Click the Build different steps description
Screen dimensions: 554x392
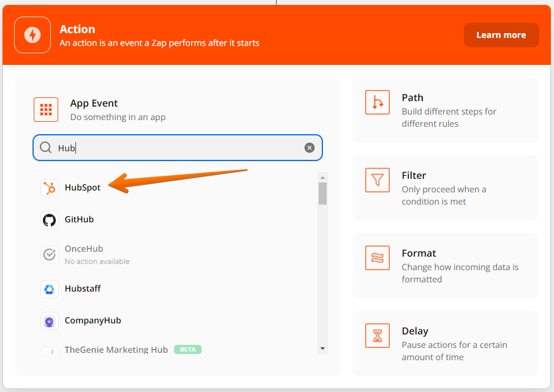coord(449,118)
